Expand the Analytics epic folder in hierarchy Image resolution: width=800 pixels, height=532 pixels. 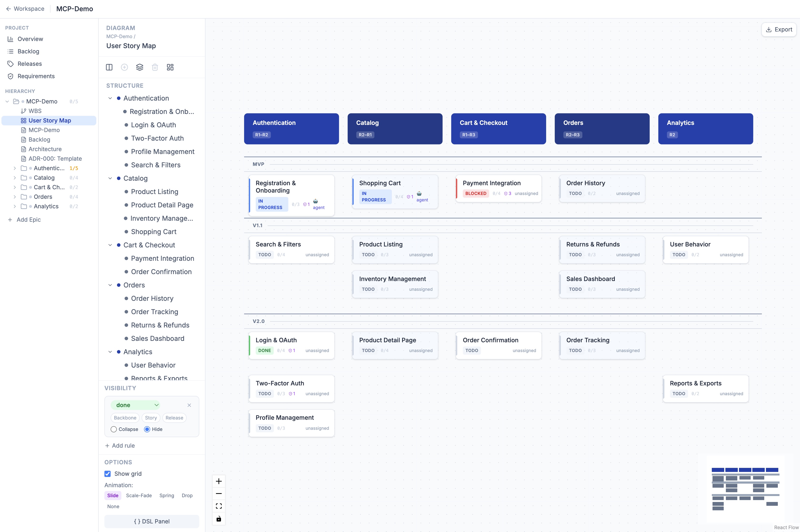pos(15,206)
